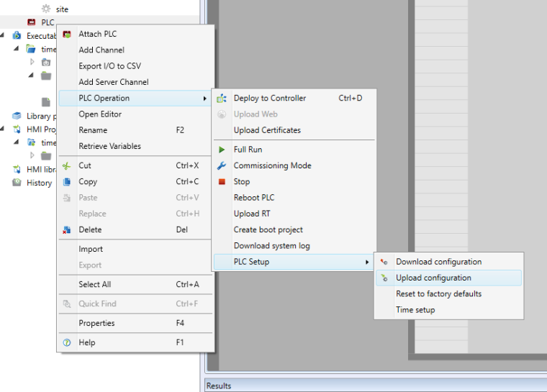Click the Attach PLC icon
Viewport: 547px width, 392px height.
tap(67, 34)
